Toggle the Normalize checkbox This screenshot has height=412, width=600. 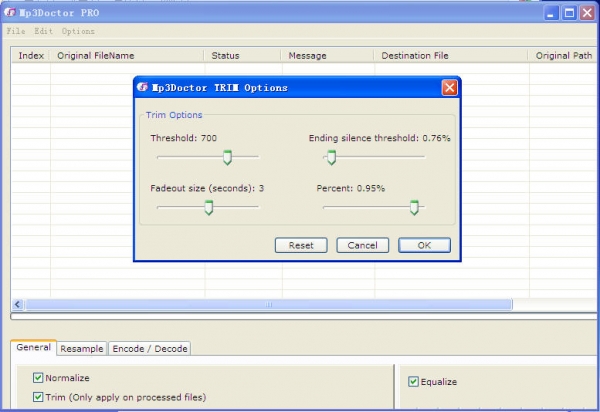tap(38, 378)
